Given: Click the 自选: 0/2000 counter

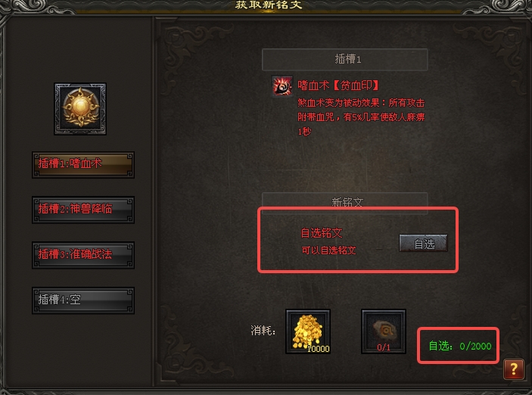Looking at the screenshot, I should 460,346.
